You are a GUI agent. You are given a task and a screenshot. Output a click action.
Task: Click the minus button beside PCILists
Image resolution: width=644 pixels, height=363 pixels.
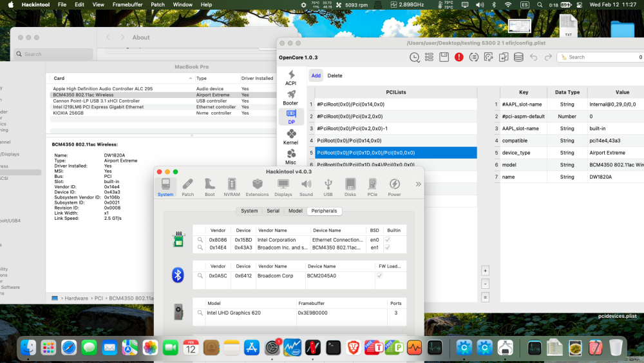[485, 284]
